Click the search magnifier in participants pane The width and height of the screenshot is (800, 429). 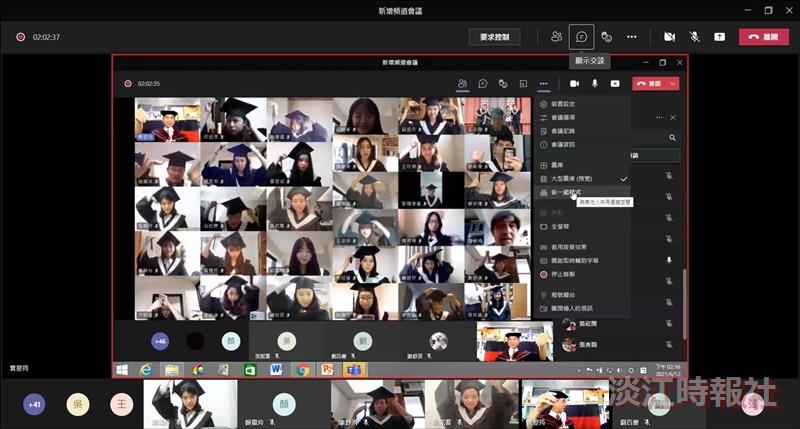pos(672,138)
